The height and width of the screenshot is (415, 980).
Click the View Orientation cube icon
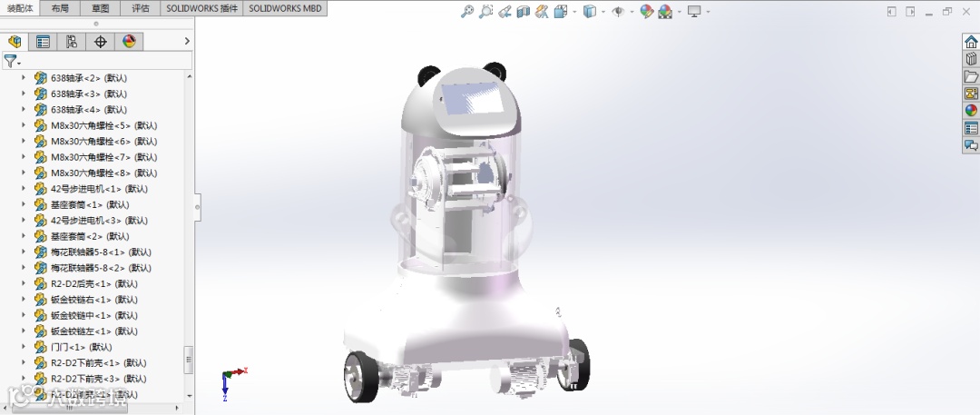561,11
